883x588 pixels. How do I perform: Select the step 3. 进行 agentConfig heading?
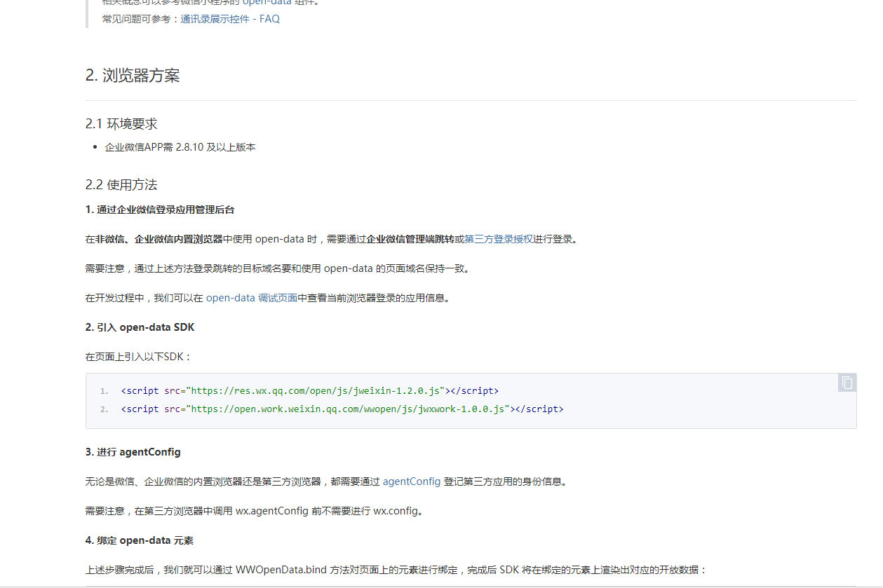133,452
